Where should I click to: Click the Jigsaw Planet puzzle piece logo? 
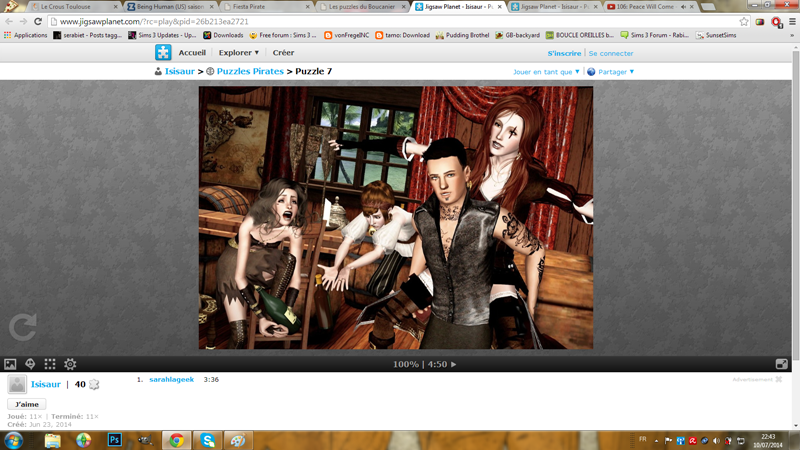click(x=163, y=53)
